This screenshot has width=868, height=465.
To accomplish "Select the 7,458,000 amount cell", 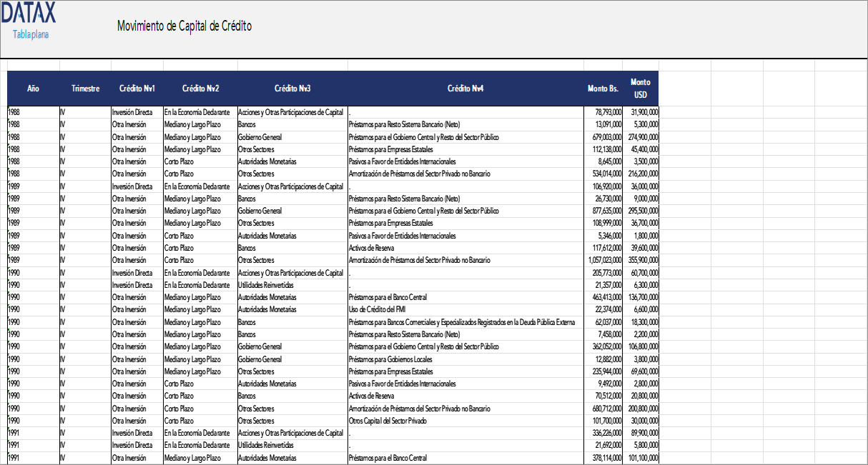I will 603,334.
